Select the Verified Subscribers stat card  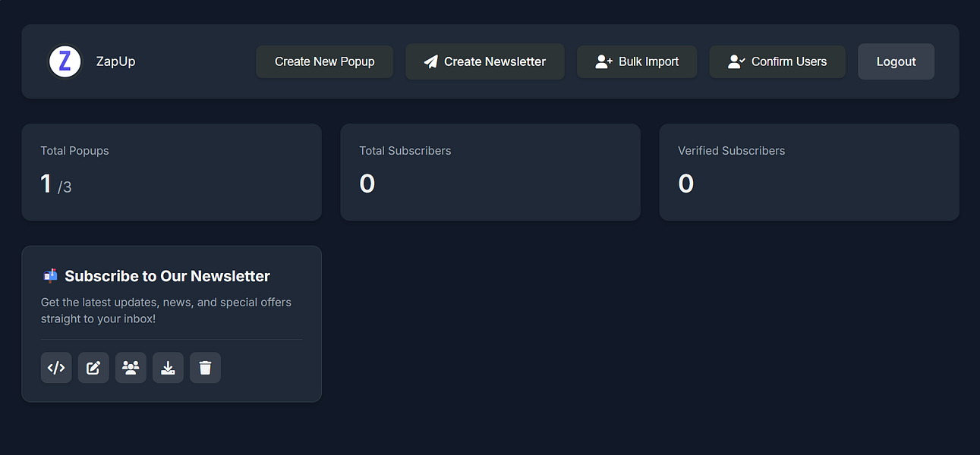point(809,172)
